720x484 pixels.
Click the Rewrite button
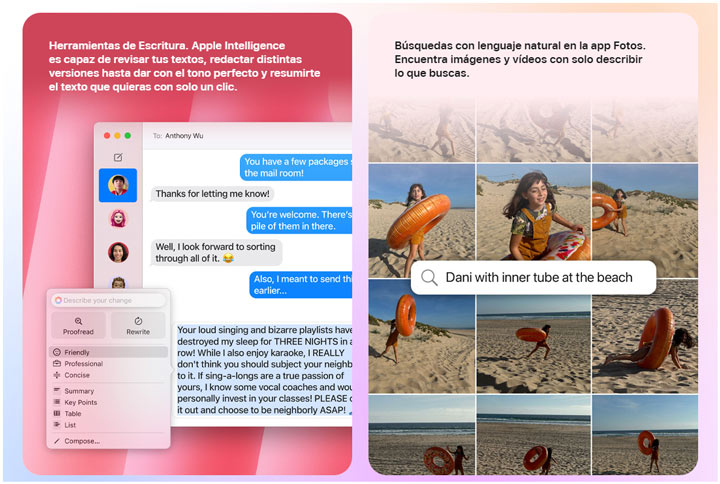[138, 326]
